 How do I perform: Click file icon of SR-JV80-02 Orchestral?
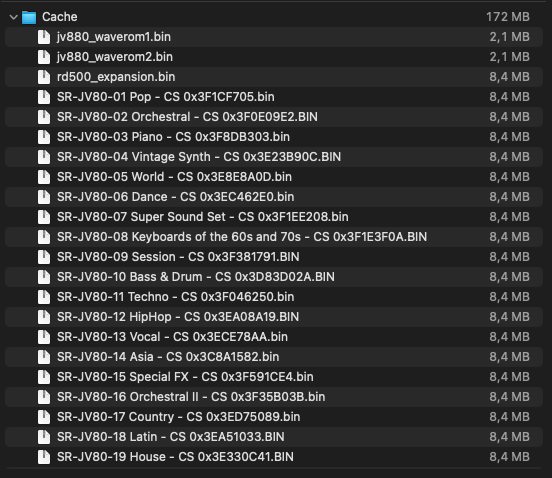coord(44,117)
